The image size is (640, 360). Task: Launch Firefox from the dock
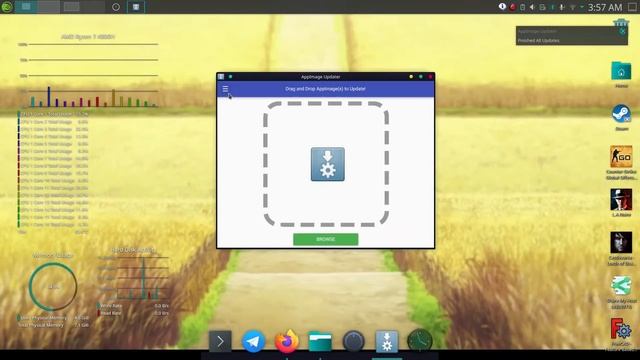click(287, 341)
